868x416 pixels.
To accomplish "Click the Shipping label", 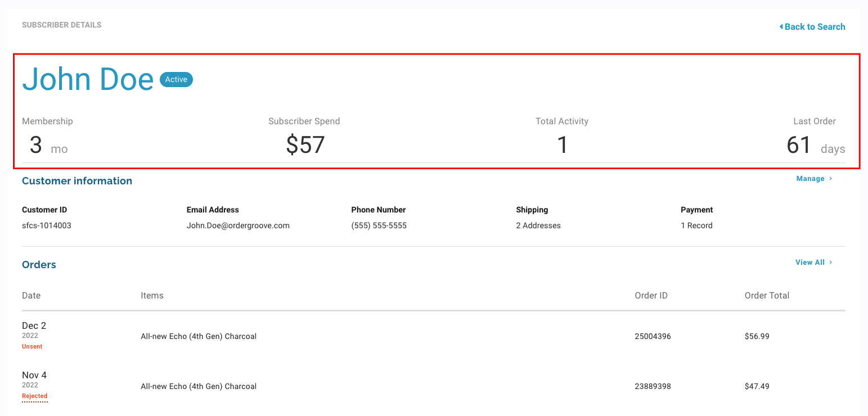I will click(x=532, y=210).
